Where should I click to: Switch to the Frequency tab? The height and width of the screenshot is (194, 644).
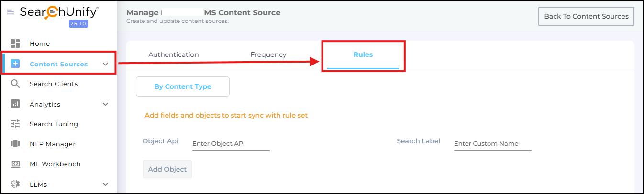(268, 54)
